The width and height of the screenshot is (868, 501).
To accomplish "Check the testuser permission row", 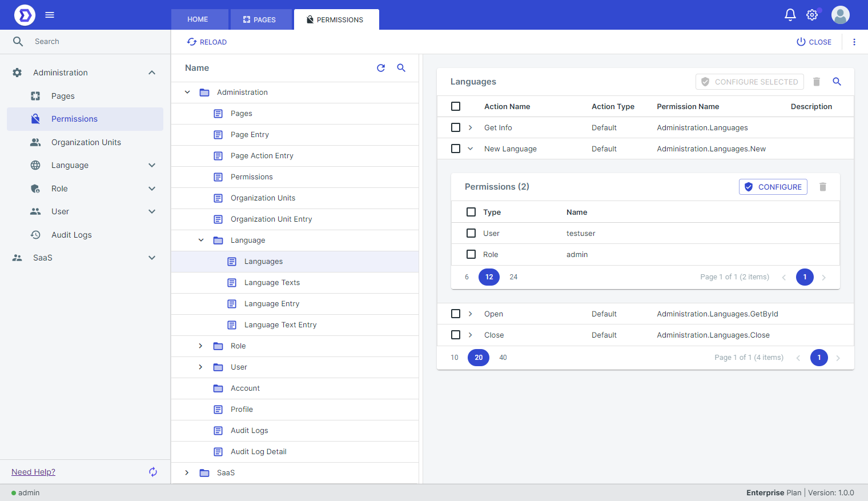I will [x=471, y=233].
